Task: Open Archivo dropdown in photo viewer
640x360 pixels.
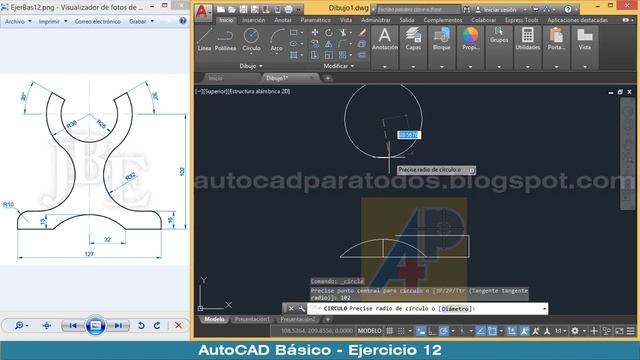Action: point(18,21)
